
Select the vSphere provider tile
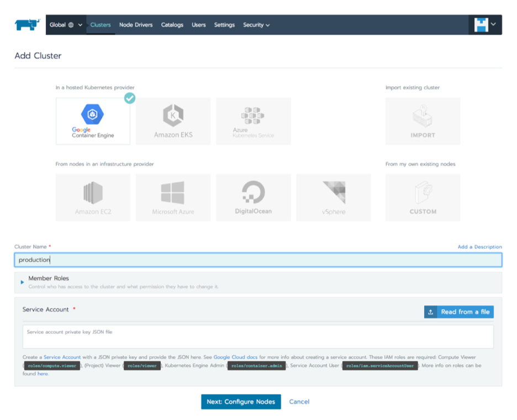point(334,197)
